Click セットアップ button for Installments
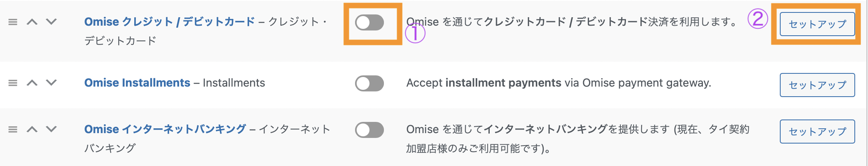 [817, 85]
